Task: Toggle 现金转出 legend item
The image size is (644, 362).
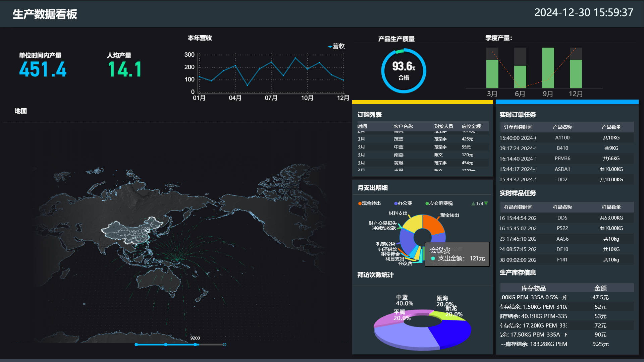Action: coord(369,203)
